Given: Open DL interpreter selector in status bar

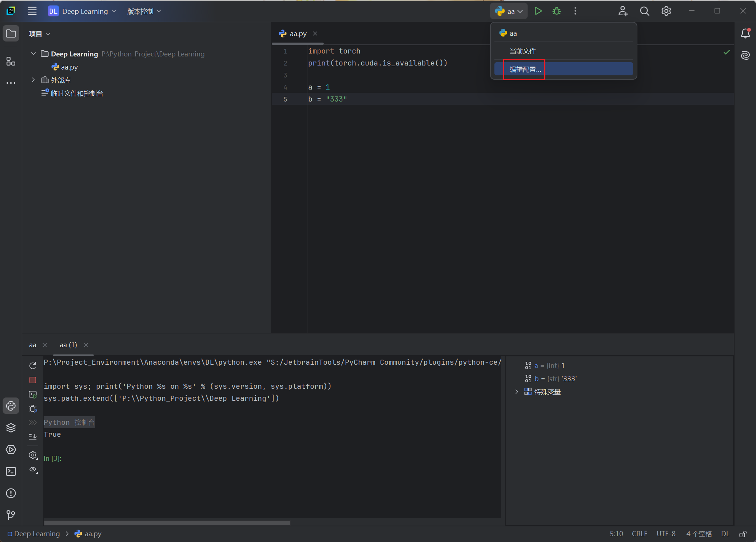Looking at the screenshot, I should pos(725,534).
